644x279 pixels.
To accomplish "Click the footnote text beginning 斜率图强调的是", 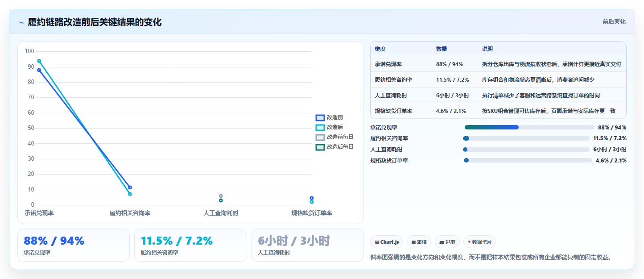I will [491, 257].
